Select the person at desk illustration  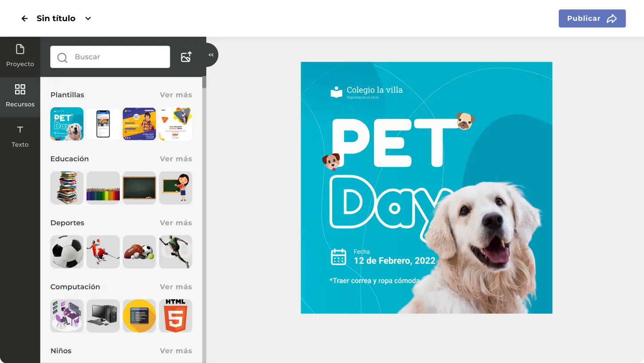pyautogui.click(x=67, y=316)
